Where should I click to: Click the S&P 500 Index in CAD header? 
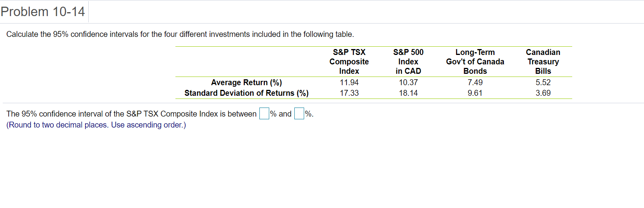coord(408,62)
